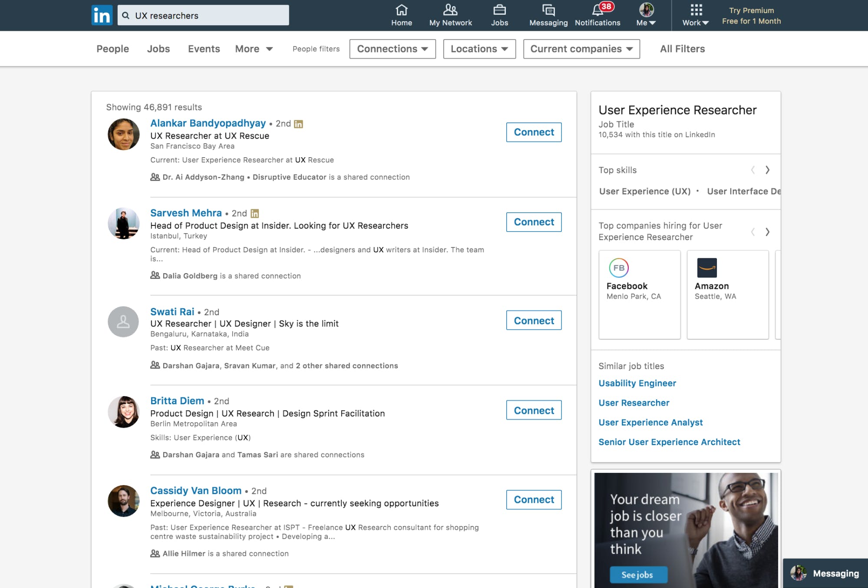Viewport: 868px width, 588px height.
Task: Show previous Top skills with left chevron
Action: (753, 170)
